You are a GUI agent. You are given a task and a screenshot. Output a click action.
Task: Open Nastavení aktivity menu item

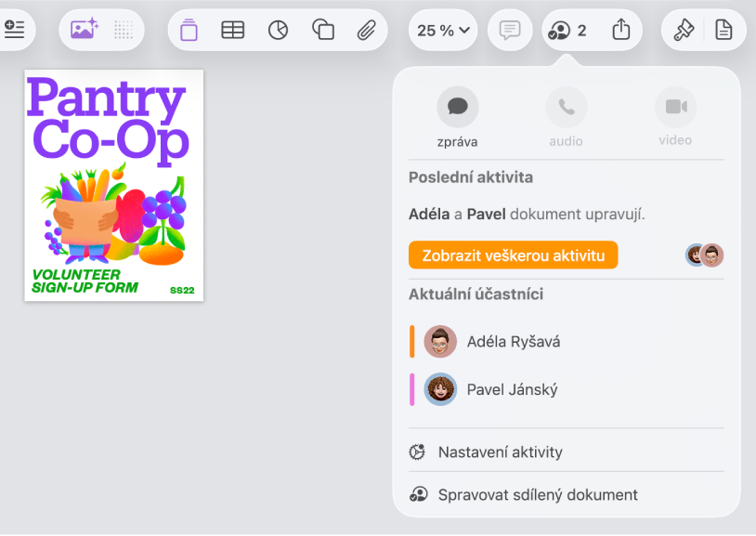pyautogui.click(x=567, y=452)
